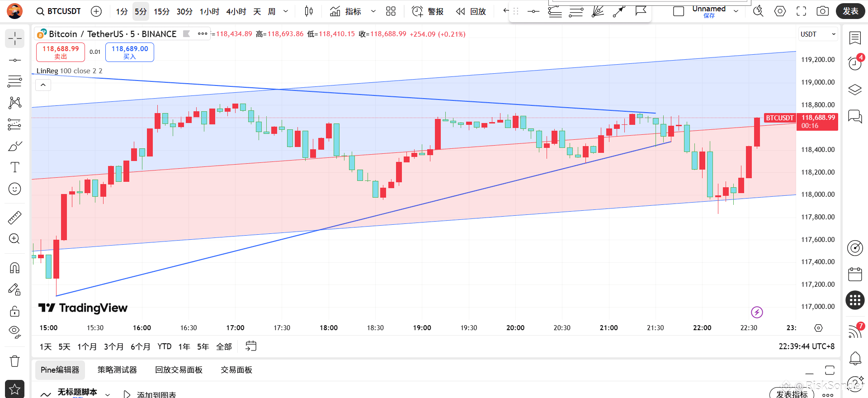Open the candlestick chart type selector
Viewport: 868px width, 398px height.
click(309, 11)
